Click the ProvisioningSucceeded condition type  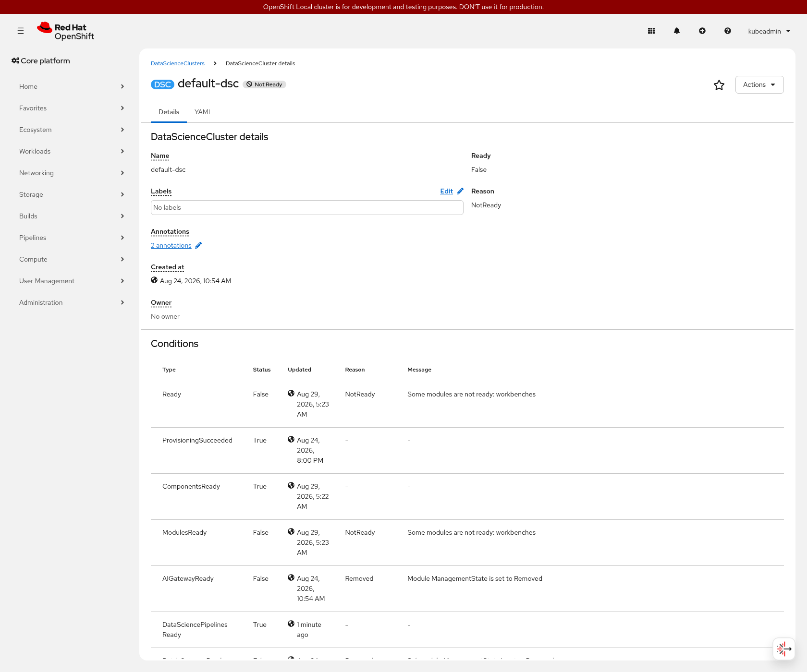pyautogui.click(x=197, y=440)
